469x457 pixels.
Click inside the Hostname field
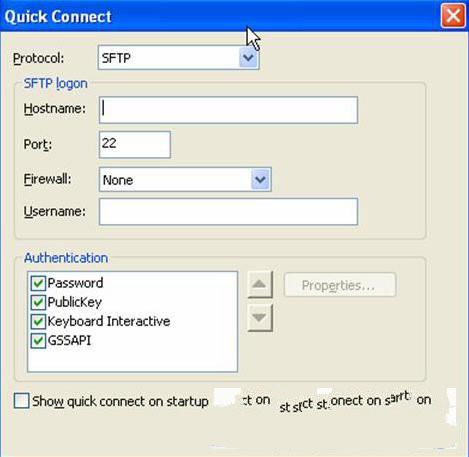click(228, 110)
